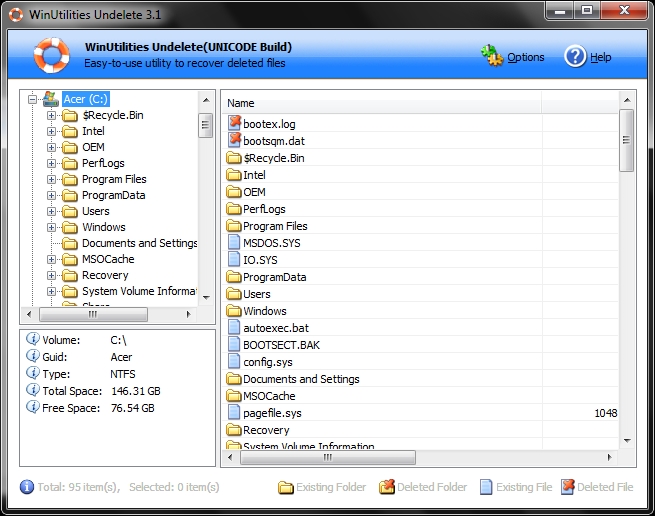The image size is (655, 516).
Task: Click Intel folder icon in list
Action: click(x=234, y=175)
